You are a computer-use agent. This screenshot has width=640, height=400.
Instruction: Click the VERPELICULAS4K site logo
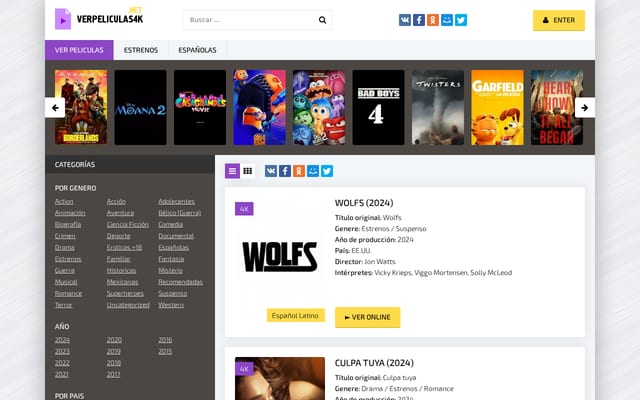99,18
